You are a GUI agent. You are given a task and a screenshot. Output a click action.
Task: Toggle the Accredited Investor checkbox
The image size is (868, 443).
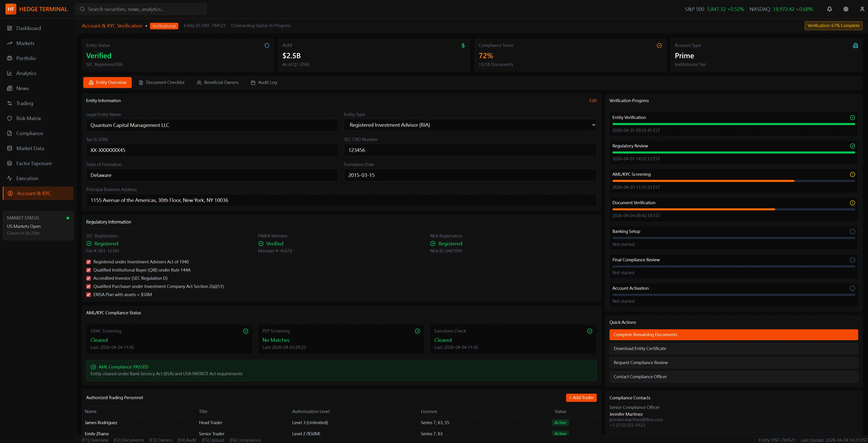coord(88,278)
